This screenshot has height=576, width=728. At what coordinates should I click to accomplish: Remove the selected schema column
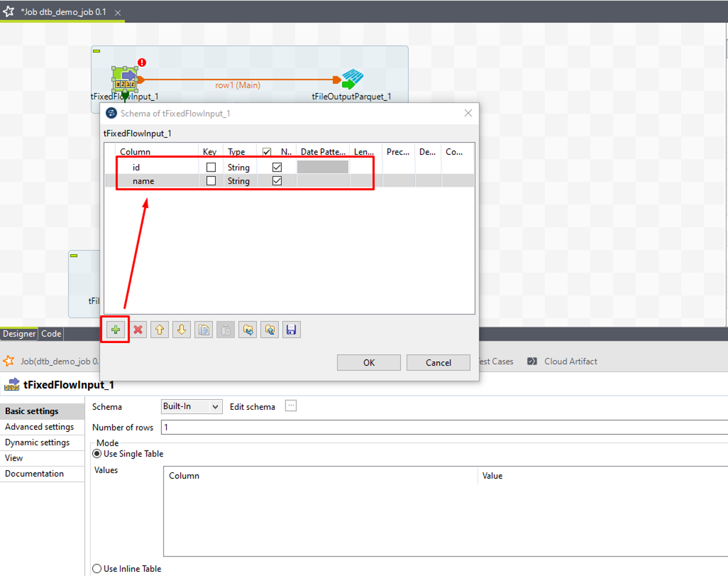click(138, 330)
